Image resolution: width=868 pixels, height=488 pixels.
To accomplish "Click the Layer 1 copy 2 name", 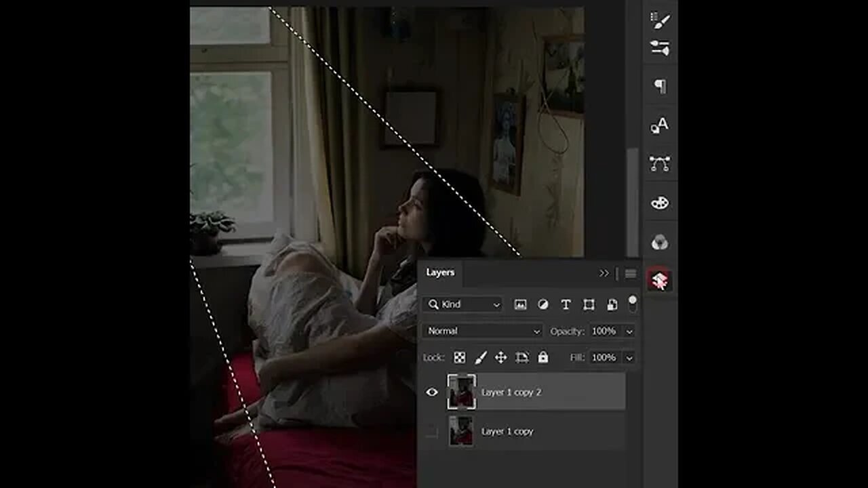I will (511, 392).
